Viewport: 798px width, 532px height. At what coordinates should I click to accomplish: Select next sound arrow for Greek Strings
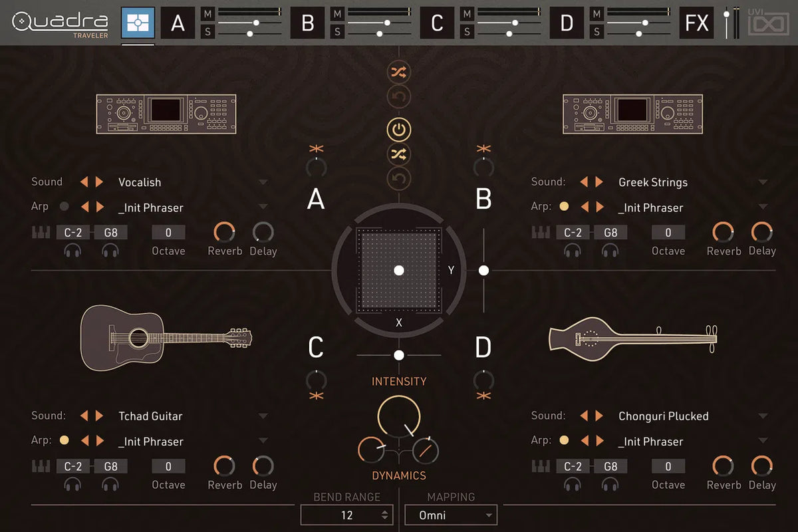tap(599, 182)
